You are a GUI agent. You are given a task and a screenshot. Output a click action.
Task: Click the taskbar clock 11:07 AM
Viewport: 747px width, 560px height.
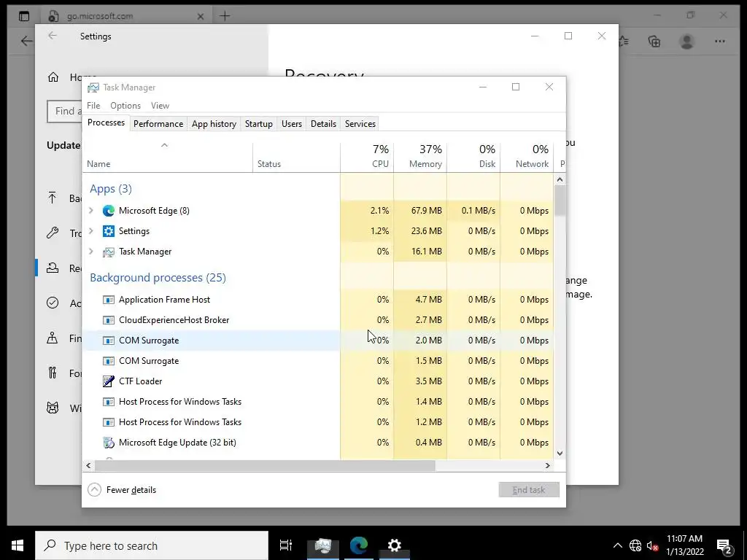684,545
